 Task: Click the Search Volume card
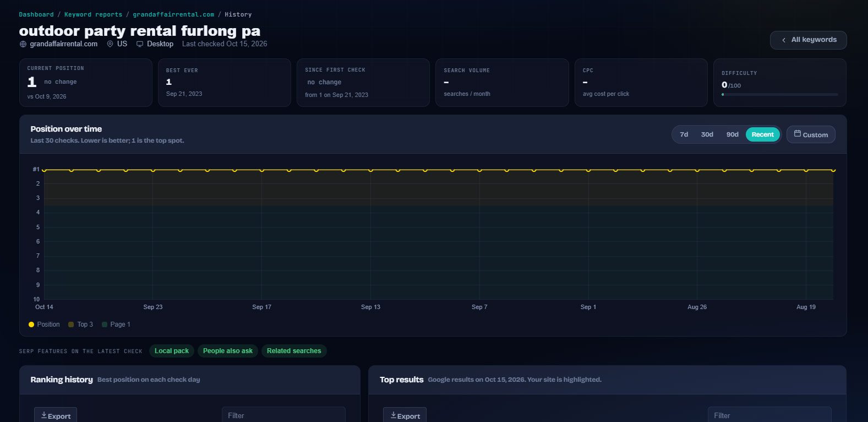pyautogui.click(x=502, y=83)
